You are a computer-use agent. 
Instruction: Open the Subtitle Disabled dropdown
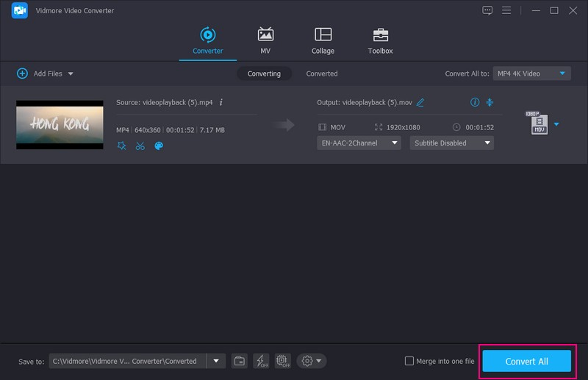coord(451,143)
